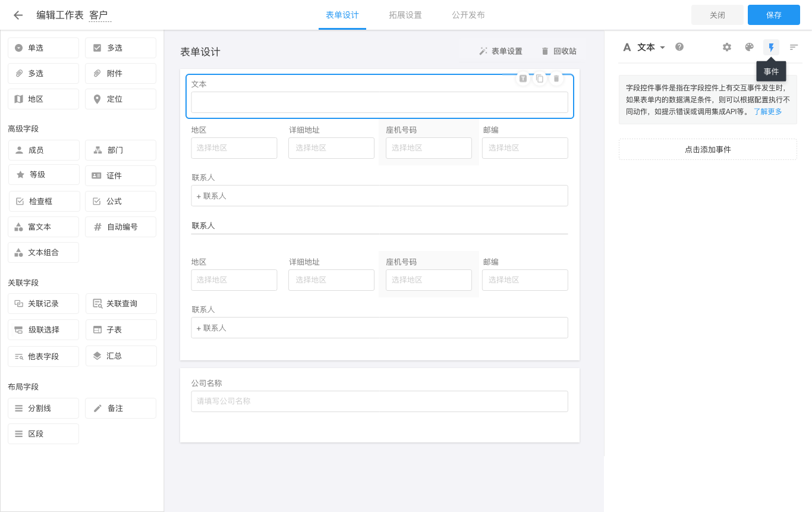Open the 文本 field type dropdown
Viewport: 812px width, 512px height.
651,47
